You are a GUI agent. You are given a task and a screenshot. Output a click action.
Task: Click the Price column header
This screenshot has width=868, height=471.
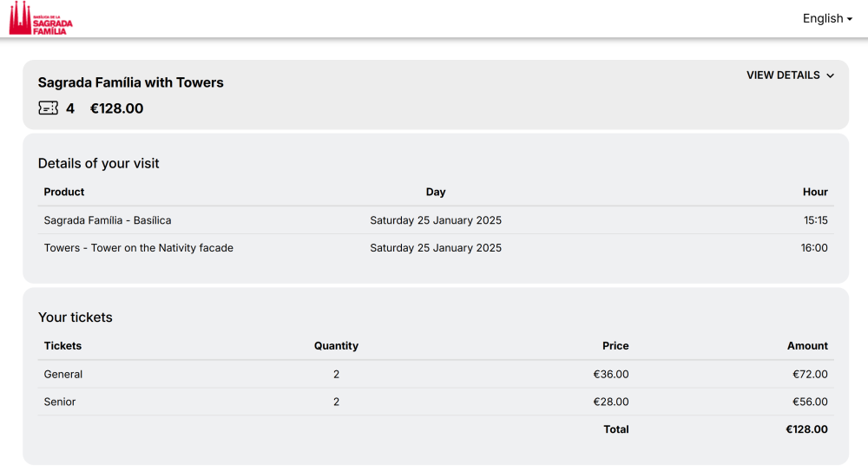pyautogui.click(x=615, y=346)
